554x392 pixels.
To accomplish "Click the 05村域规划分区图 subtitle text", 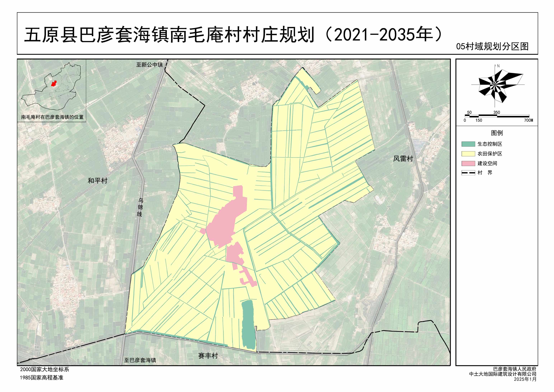I will pyautogui.click(x=492, y=46).
